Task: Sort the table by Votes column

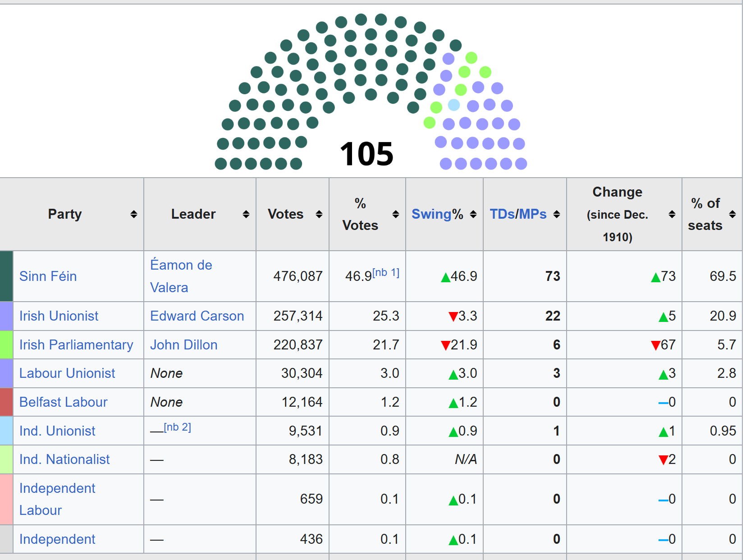Action: point(320,214)
